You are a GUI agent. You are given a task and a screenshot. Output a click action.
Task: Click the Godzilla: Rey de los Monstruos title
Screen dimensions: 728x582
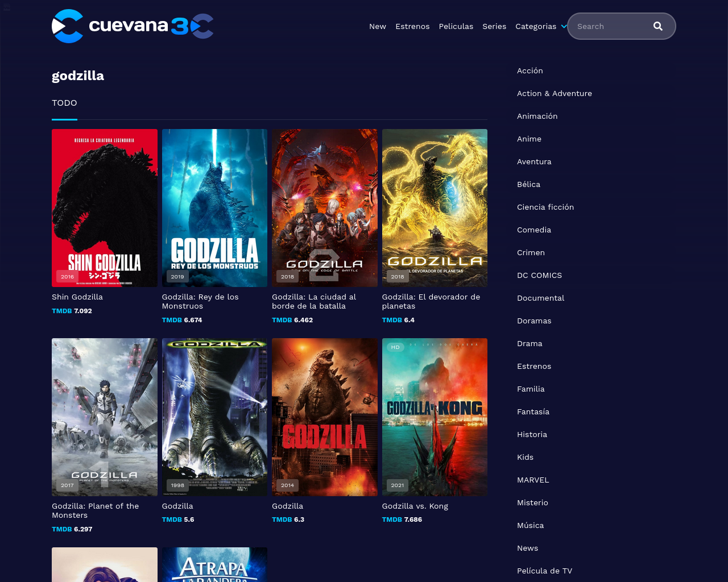click(x=200, y=301)
